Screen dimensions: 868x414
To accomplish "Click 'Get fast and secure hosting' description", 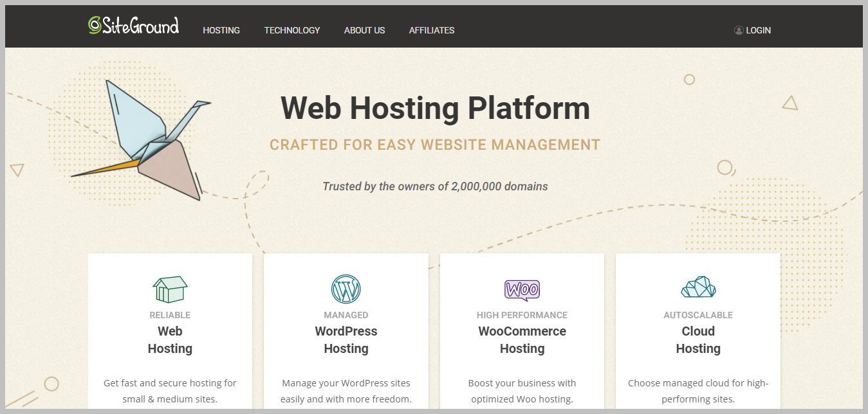I will tap(170, 391).
